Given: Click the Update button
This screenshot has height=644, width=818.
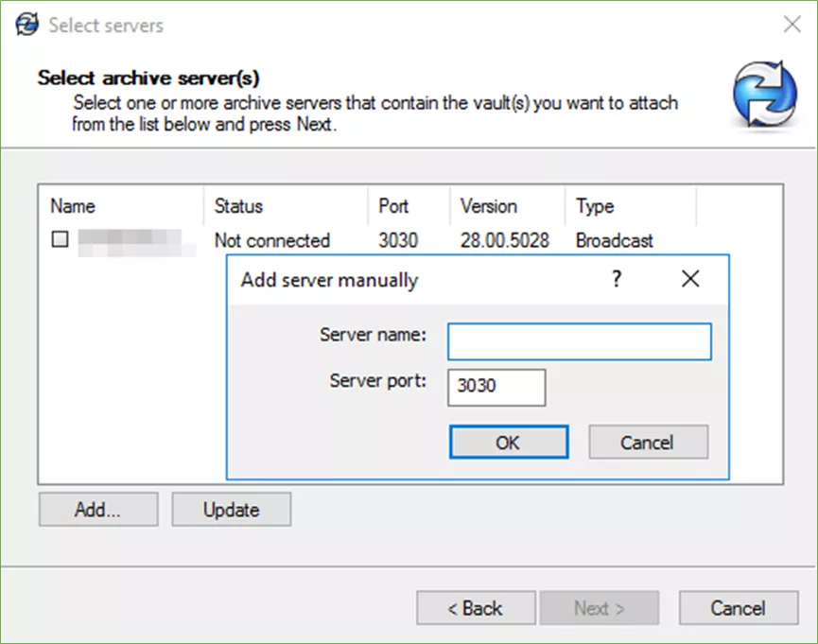Looking at the screenshot, I should (x=231, y=510).
